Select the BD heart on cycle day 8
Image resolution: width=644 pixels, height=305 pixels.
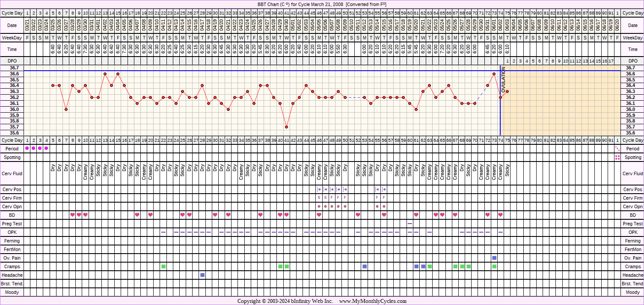(x=72, y=215)
